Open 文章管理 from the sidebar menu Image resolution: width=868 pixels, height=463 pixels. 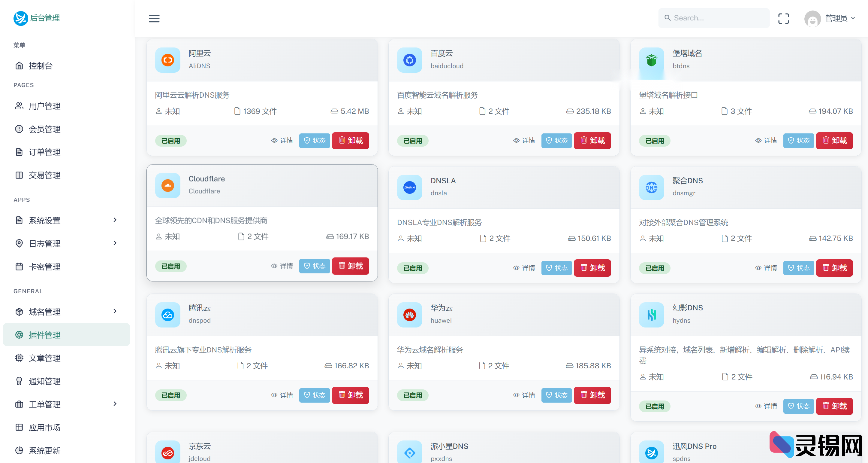pos(44,358)
